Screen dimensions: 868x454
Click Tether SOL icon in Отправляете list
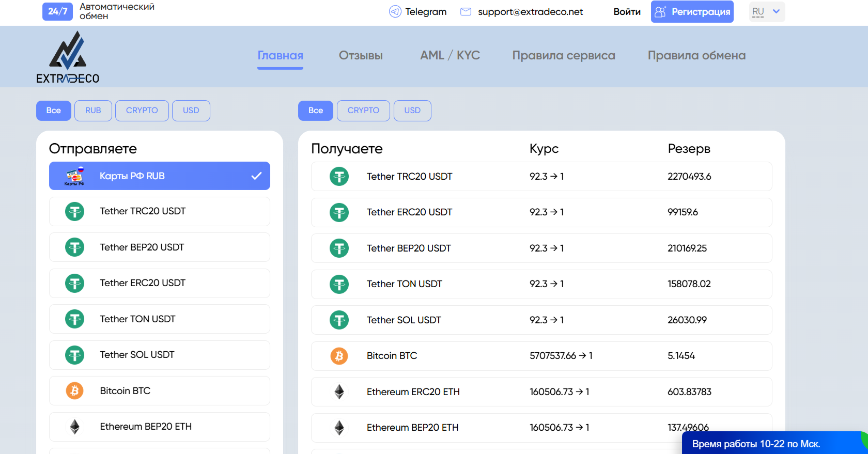click(x=75, y=355)
